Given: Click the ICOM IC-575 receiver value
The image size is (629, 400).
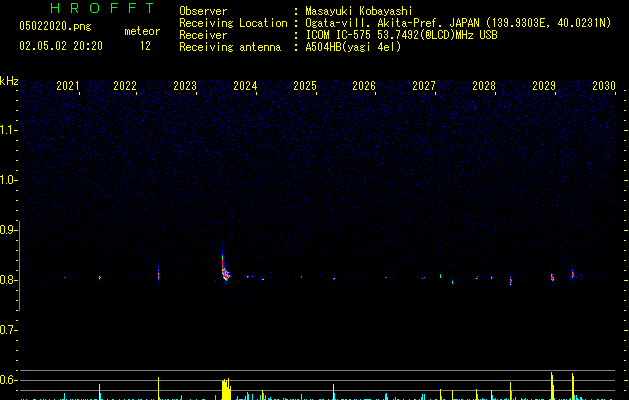Looking at the screenshot, I should (x=401, y=35).
